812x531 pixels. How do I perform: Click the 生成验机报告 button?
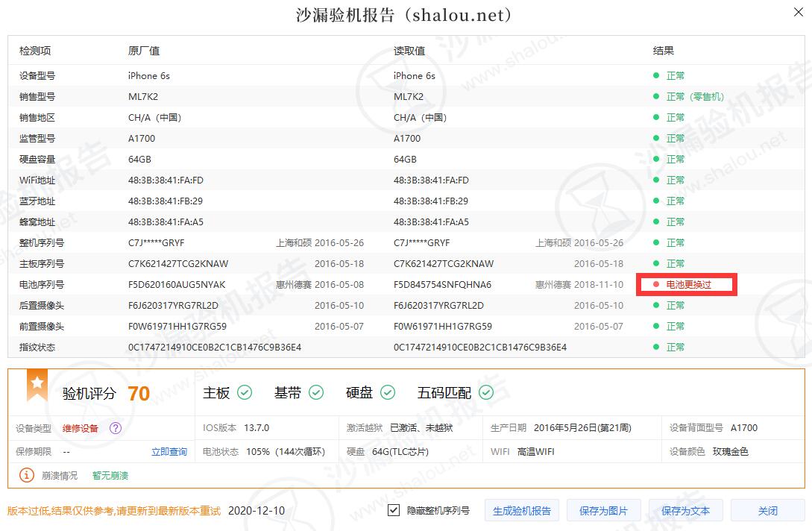[521, 511]
